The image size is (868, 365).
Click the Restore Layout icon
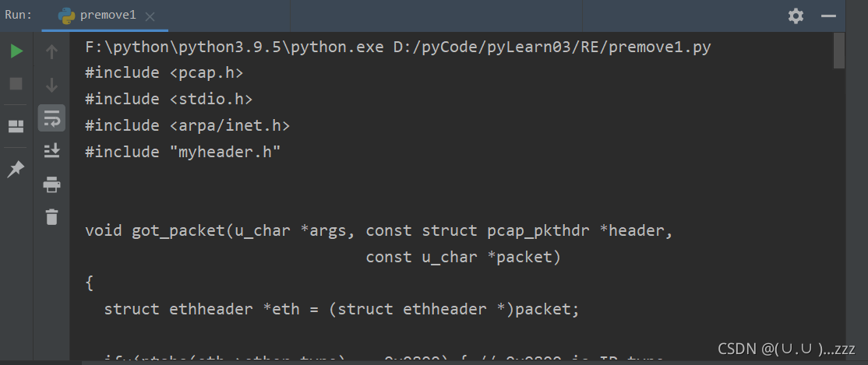click(16, 126)
